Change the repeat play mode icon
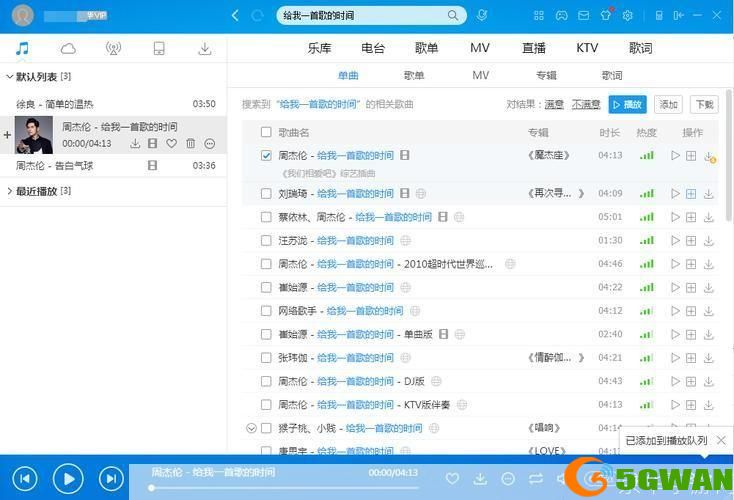The height and width of the screenshot is (500, 734). [x=536, y=478]
